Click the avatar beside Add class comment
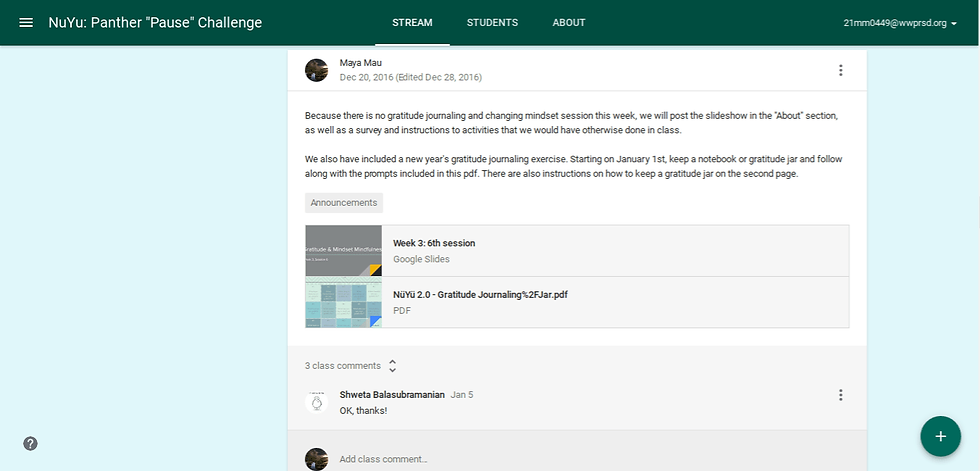This screenshot has width=980, height=471. pyautogui.click(x=316, y=459)
